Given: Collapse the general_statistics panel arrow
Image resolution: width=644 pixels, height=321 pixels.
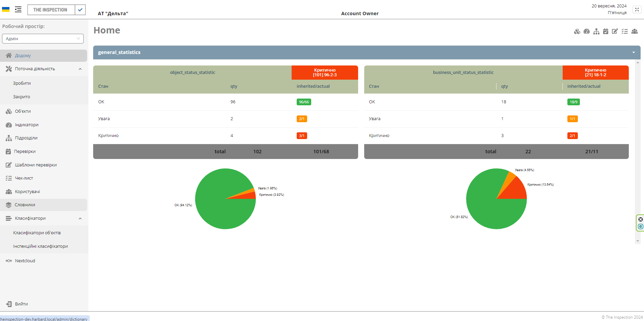Looking at the screenshot, I should tap(634, 52).
